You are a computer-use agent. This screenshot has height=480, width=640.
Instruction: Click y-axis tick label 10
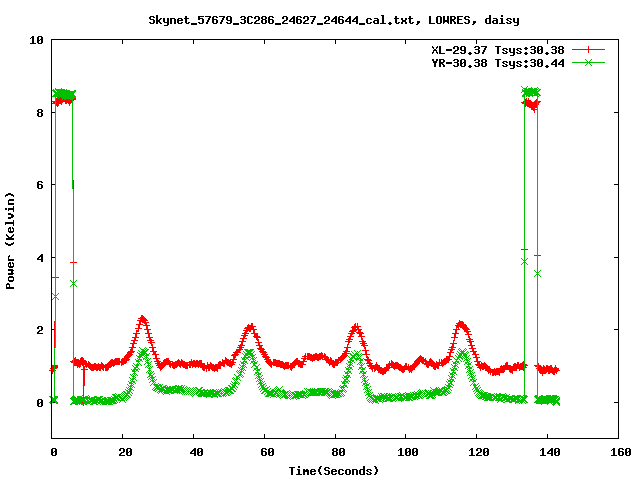pos(36,40)
